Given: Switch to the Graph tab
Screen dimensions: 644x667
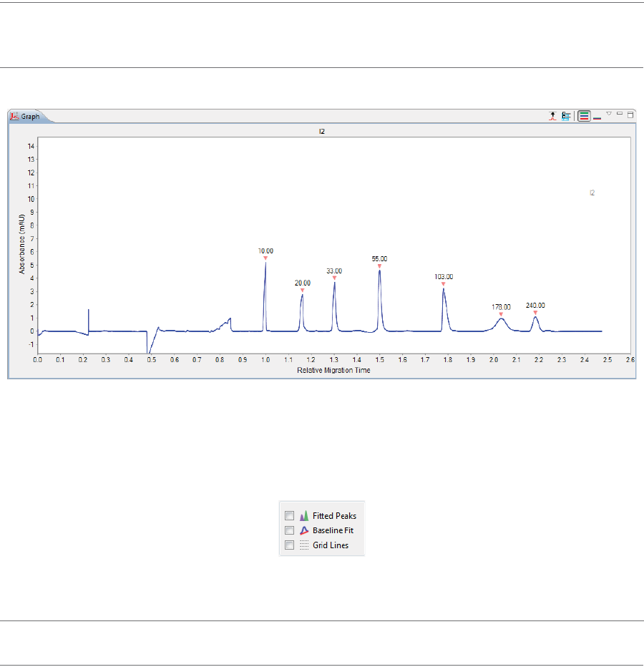Looking at the screenshot, I should pos(26,116).
